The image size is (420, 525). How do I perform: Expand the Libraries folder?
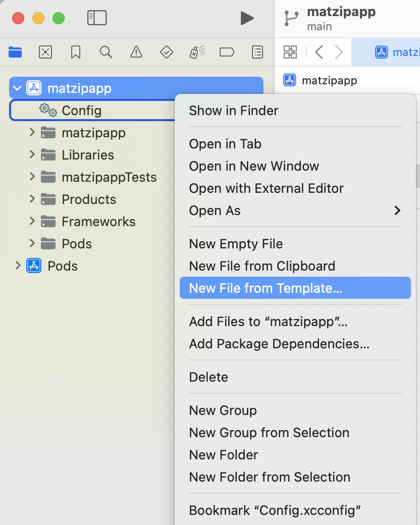(x=32, y=154)
